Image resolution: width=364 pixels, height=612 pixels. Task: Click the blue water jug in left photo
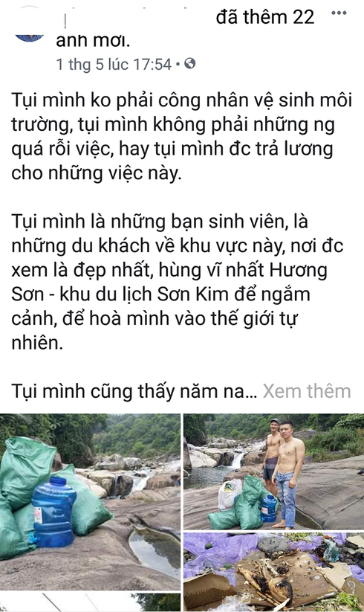(53, 512)
